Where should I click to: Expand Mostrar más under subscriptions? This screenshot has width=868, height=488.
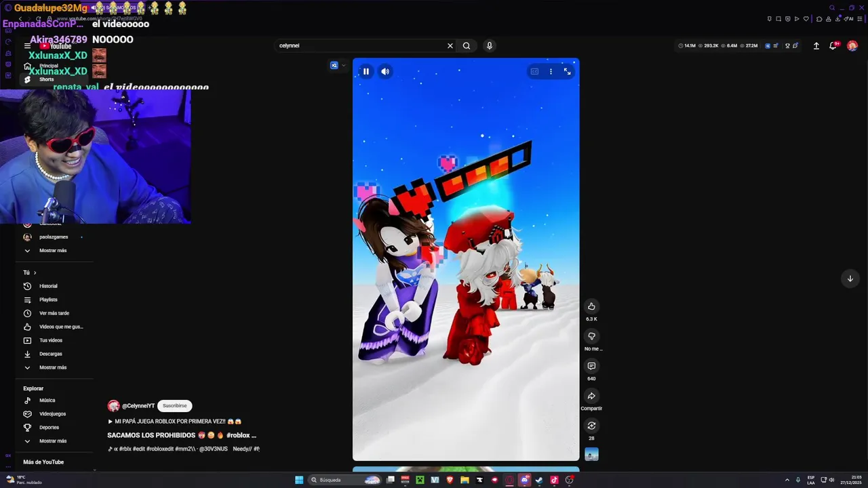coord(53,251)
